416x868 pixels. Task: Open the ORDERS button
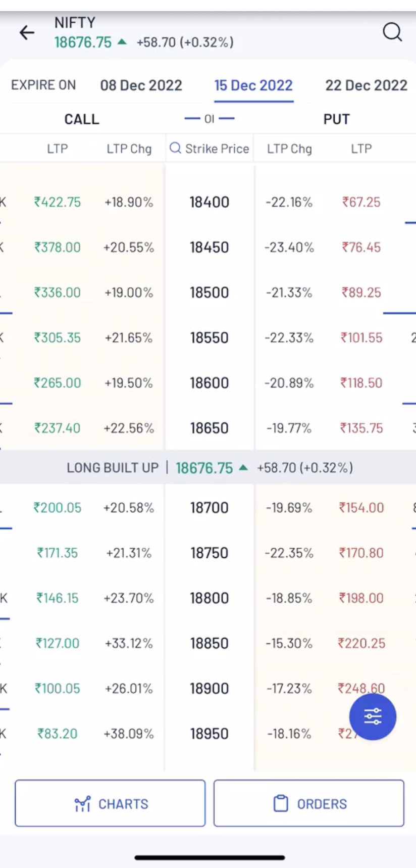(x=309, y=803)
